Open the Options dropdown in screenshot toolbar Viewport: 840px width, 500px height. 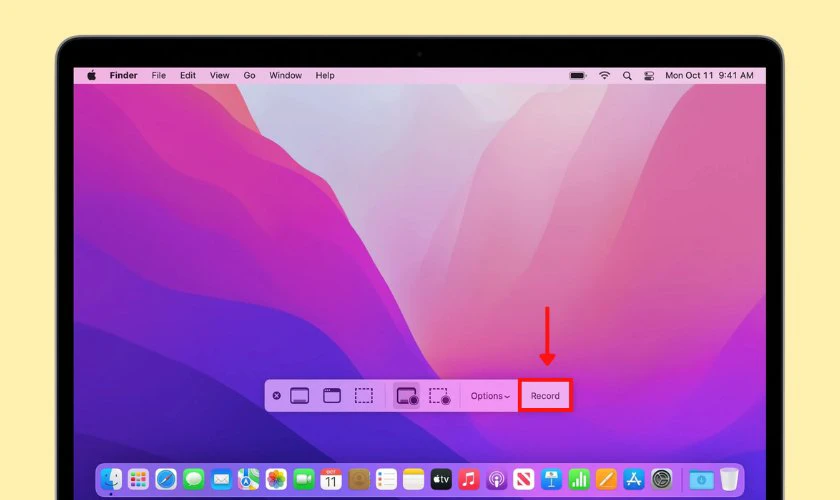pos(490,396)
